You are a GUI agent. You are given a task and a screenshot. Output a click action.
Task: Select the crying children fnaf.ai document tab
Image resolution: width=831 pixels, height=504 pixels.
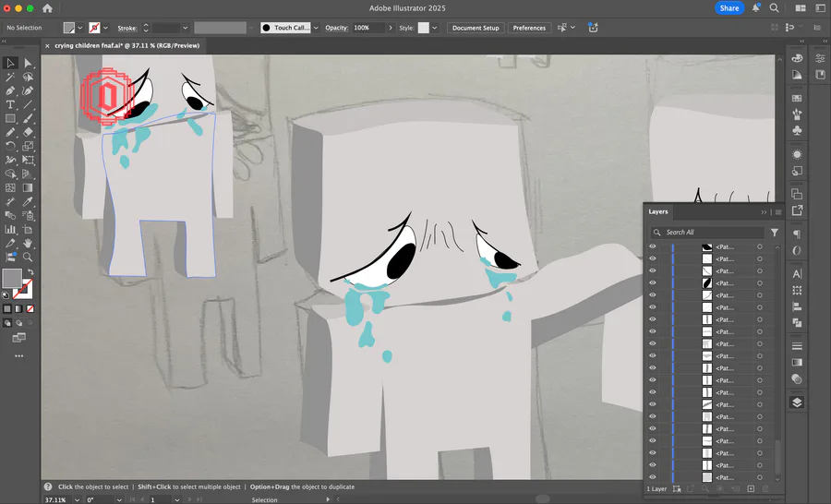[x=126, y=45]
